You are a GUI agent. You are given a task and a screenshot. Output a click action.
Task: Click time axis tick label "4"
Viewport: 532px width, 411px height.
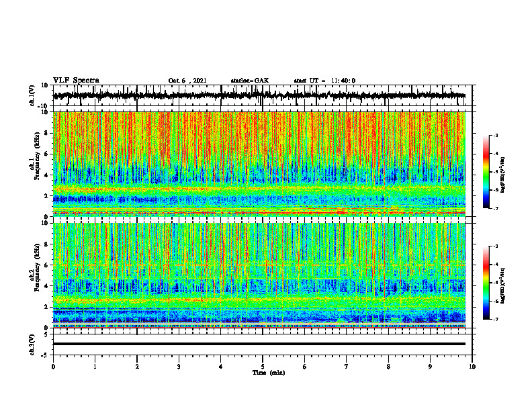221,367
